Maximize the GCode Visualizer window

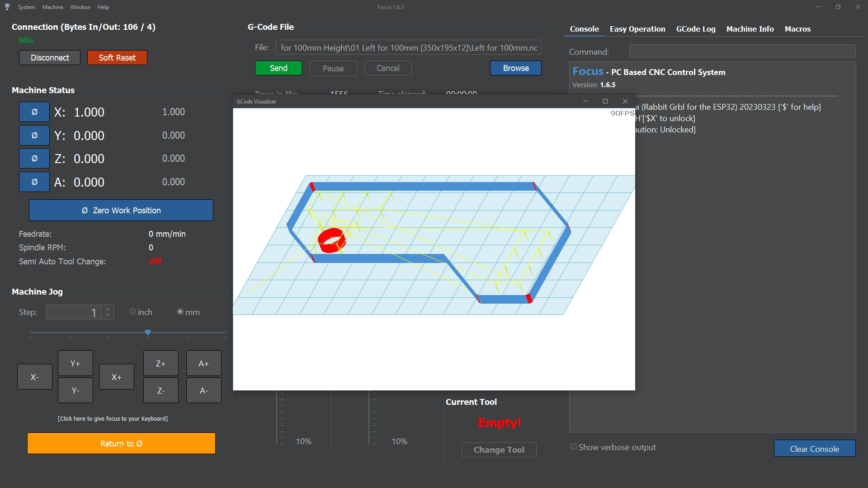(x=605, y=101)
